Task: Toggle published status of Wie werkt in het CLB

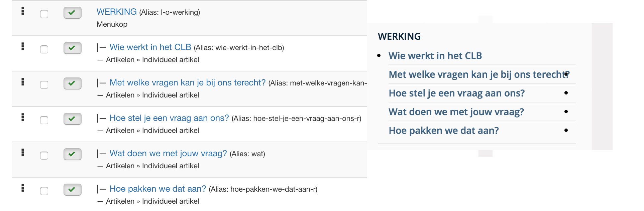Action: [73, 48]
